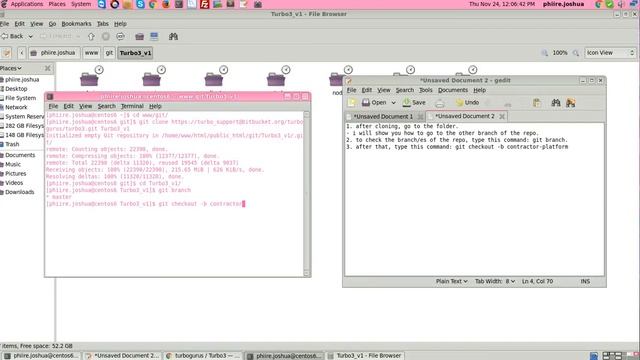Click the New document icon in gedit
640x360 pixels.
coord(352,102)
